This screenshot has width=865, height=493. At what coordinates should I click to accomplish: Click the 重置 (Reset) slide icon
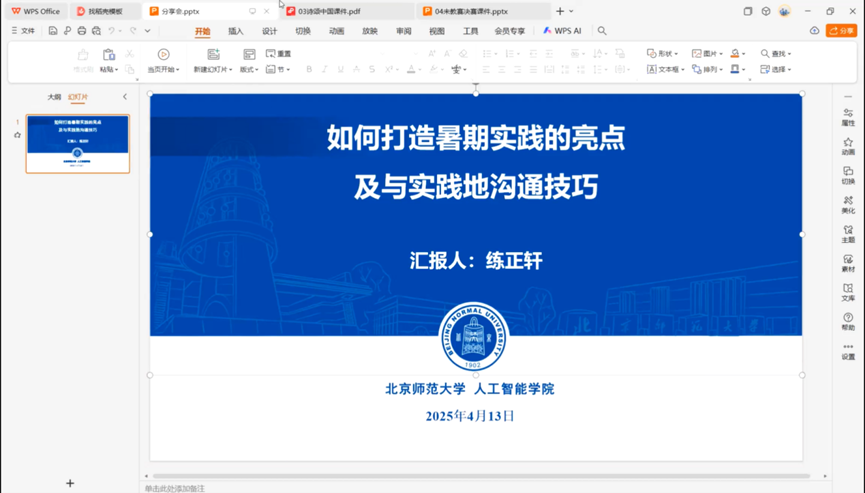tap(279, 54)
